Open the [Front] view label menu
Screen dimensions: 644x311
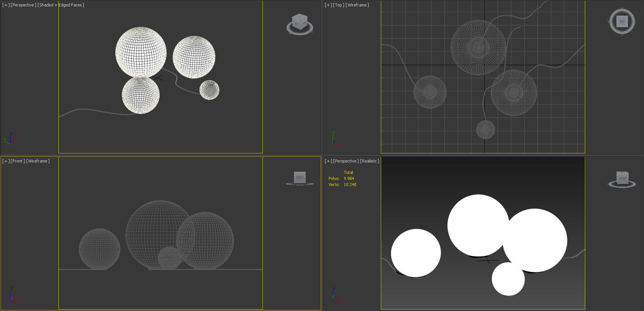[x=18, y=161]
